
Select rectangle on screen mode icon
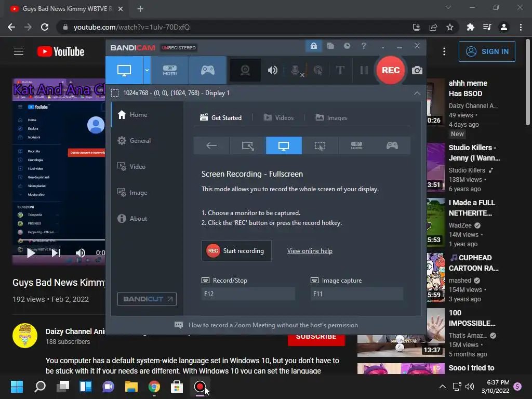248,145
